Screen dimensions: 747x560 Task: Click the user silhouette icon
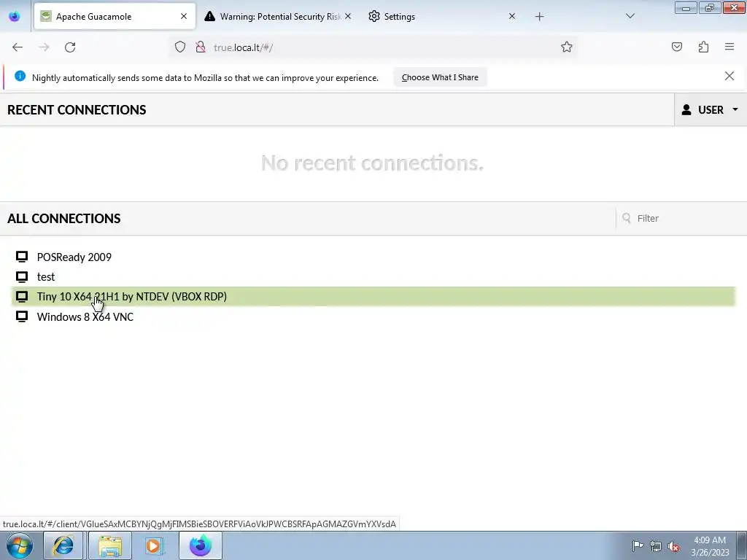[686, 110]
